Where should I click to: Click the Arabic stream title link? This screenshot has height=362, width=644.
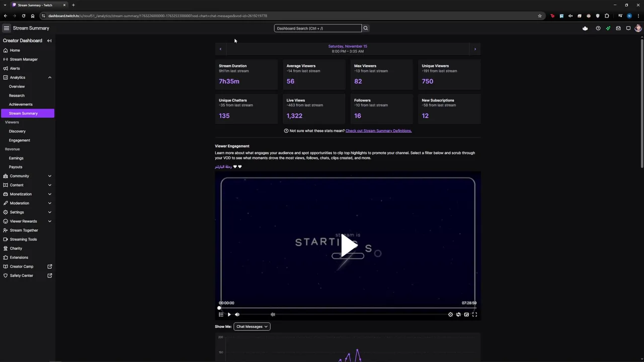tap(223, 166)
